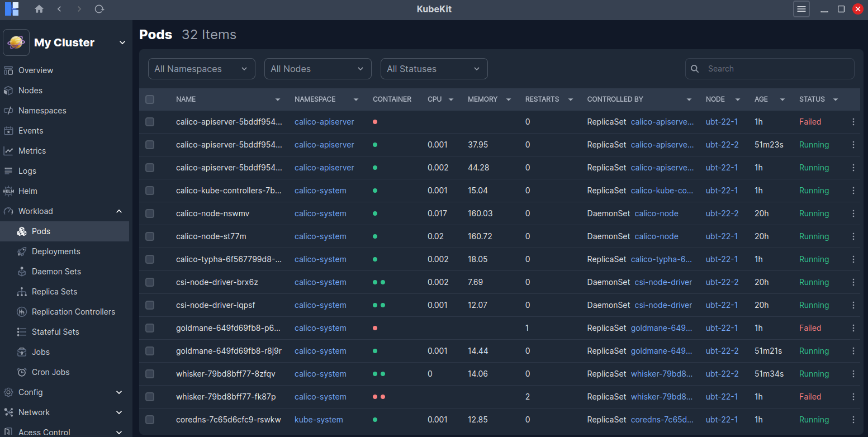The width and height of the screenshot is (868, 437).
Task: Open Deployments in the sidebar
Action: pos(56,251)
